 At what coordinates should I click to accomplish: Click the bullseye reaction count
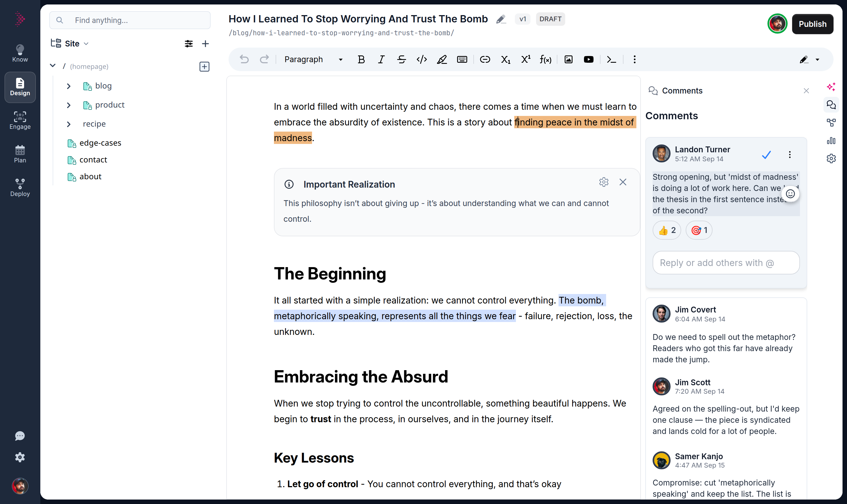pos(699,230)
